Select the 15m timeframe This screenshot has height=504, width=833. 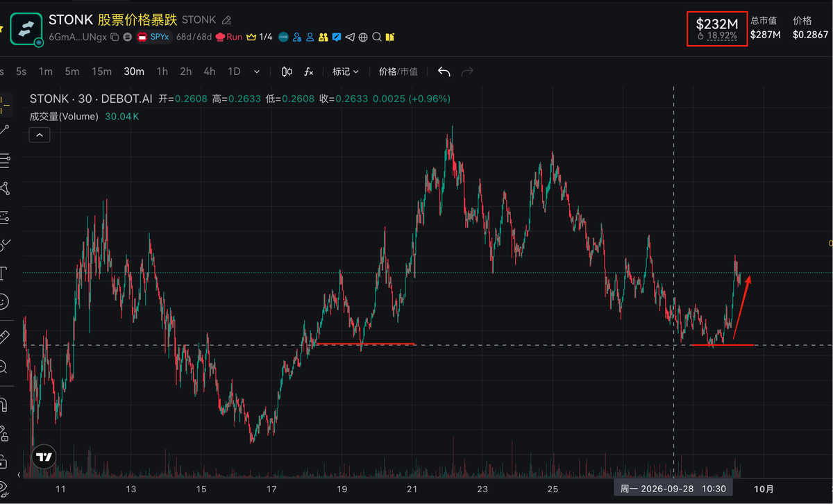(101, 72)
